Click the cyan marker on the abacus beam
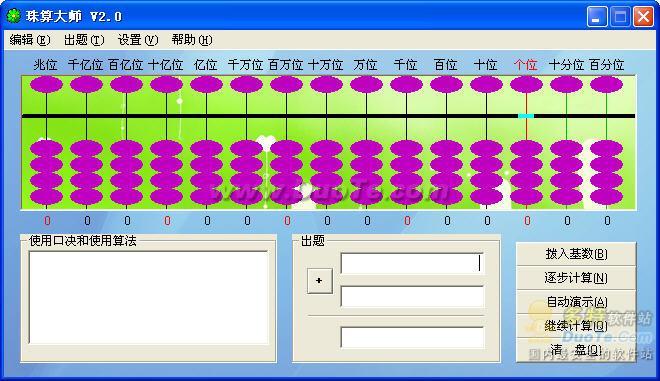660x381 pixels. click(526, 116)
